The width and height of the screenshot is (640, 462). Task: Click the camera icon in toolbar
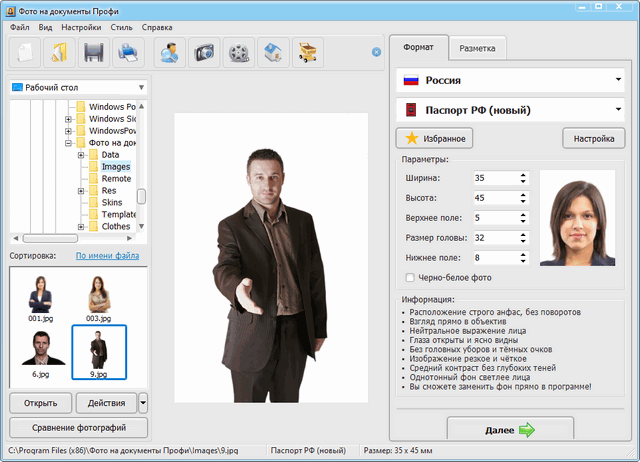click(205, 52)
